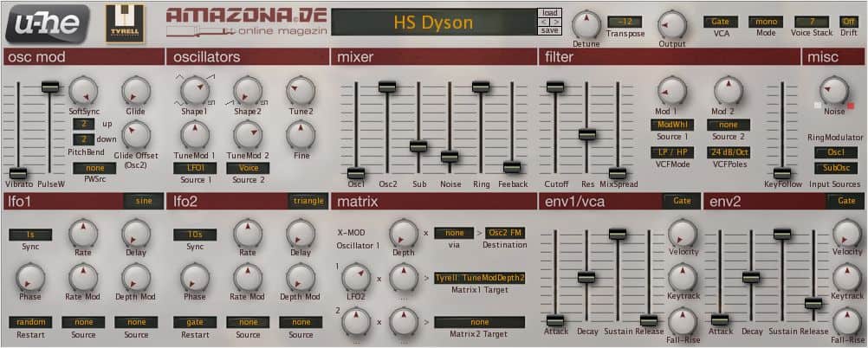Open the VCFPoles selector showing 24 dB/Oct
Viewport: 868px width, 348px height.
(729, 152)
